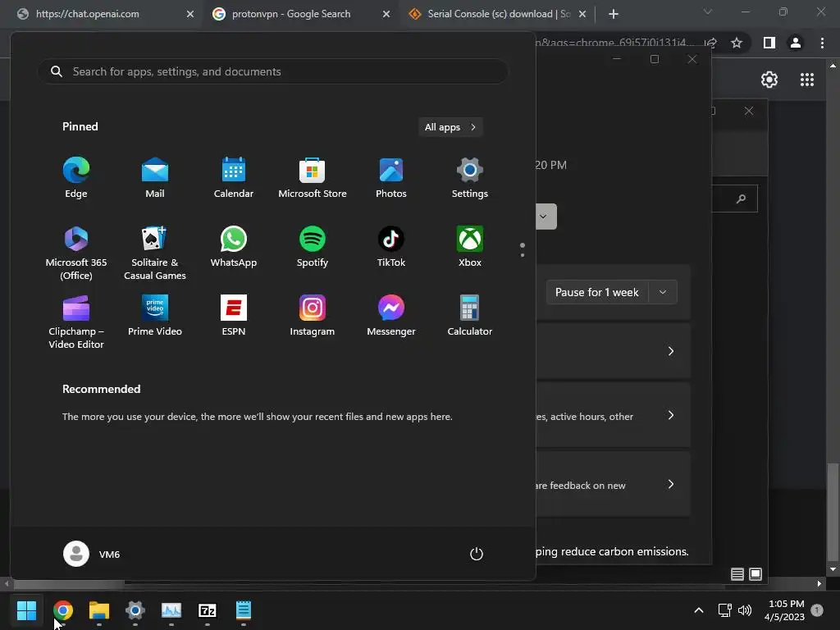This screenshot has width=840, height=630.
Task: Open the performance monitor taskbar icon
Action: [x=171, y=610]
